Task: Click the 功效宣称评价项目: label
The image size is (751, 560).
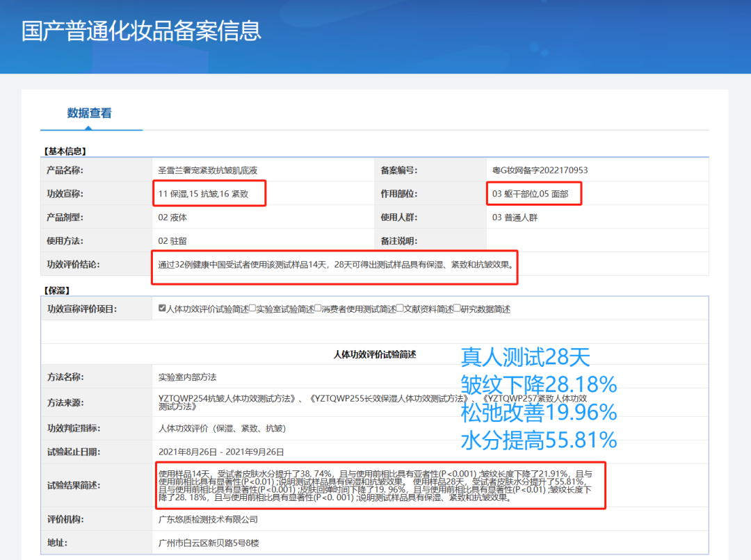Action: (x=82, y=309)
